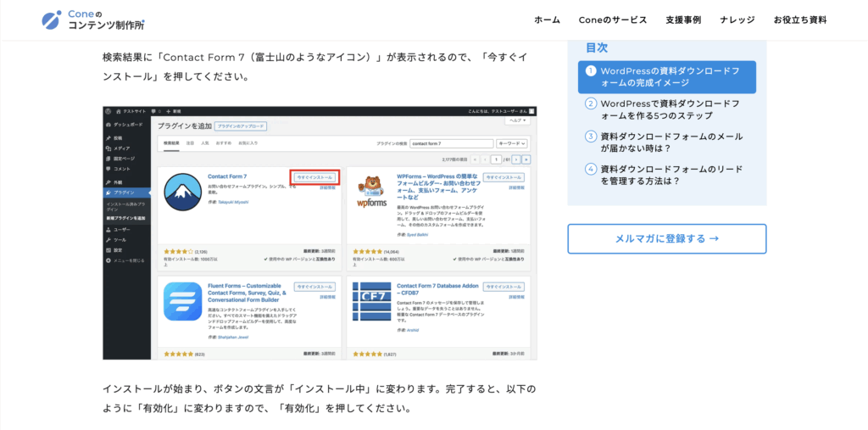Open the Coneのコンテンツ制作所 logo link
Viewport: 868px width, 430px height.
coord(93,20)
